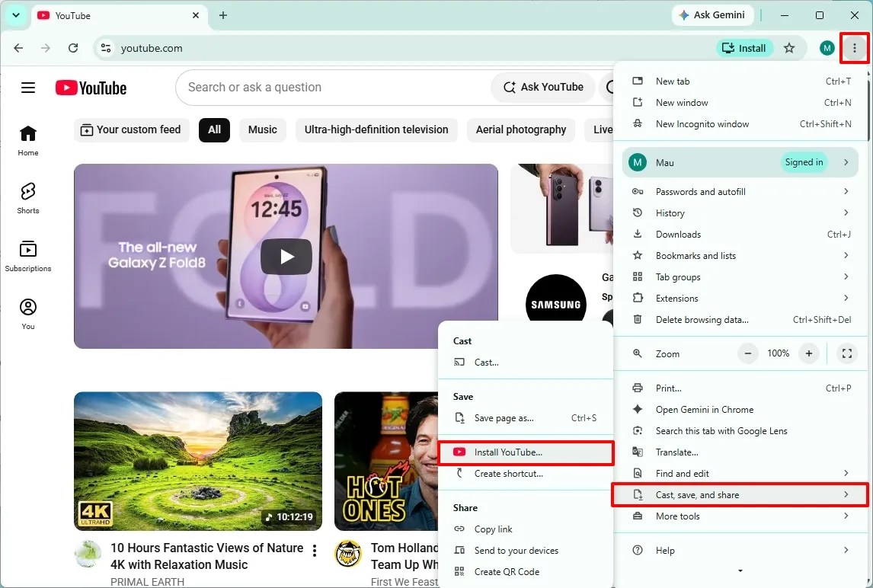
Task: Decrease zoom with the minus button
Action: [x=748, y=353]
